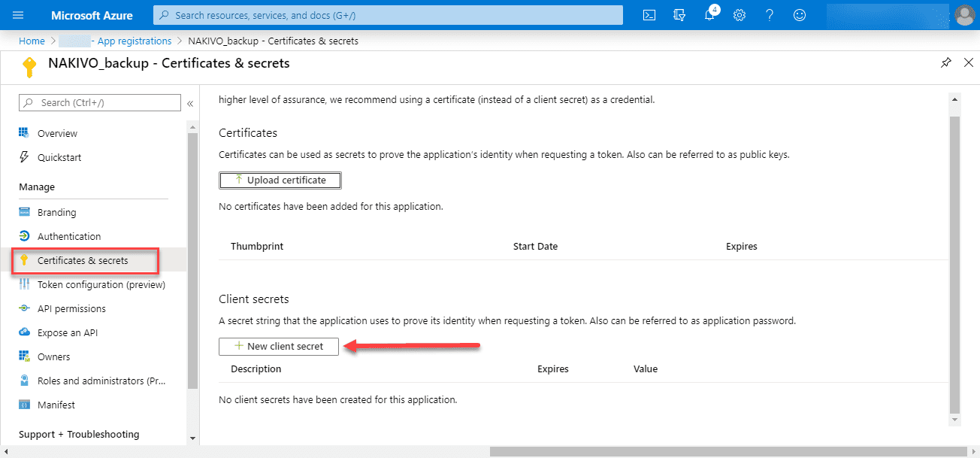This screenshot has width=980, height=458.
Task: Open the Directory + subscription filter icon
Action: coord(680,15)
